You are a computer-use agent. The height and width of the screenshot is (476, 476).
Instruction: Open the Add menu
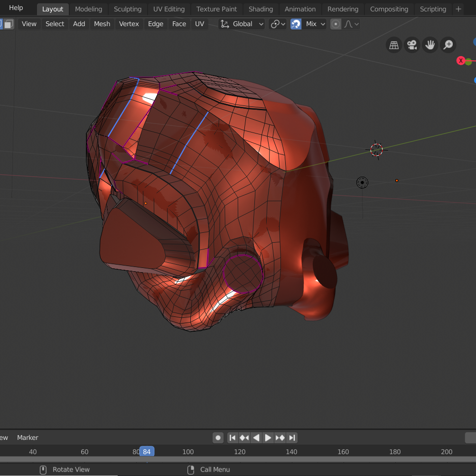pos(79,24)
